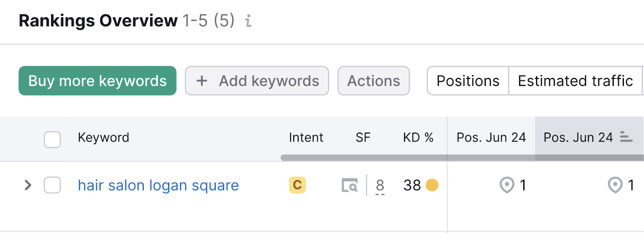
Task: Switch to the Estimated traffic tab
Action: 575,81
